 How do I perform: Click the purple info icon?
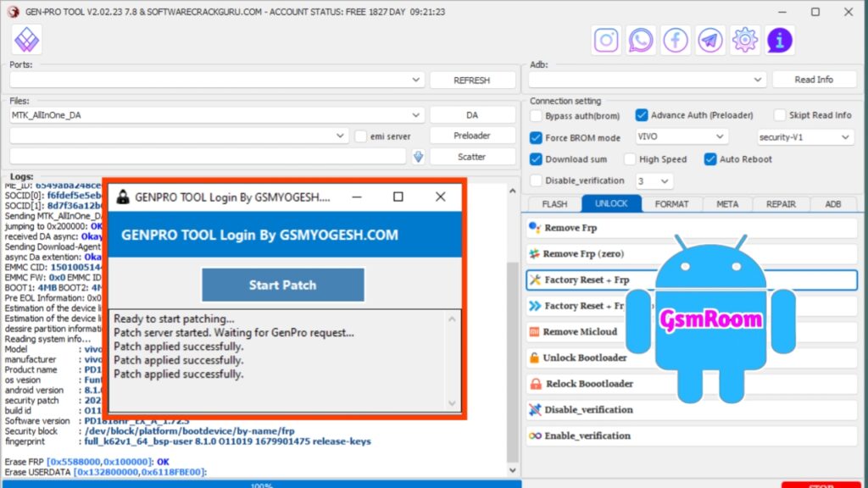[x=780, y=40]
